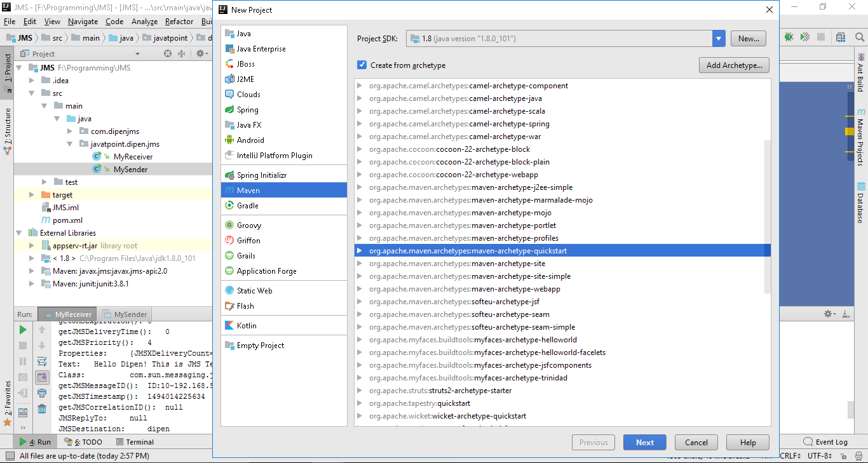Open File menu in IntelliJ window

[x=10, y=22]
